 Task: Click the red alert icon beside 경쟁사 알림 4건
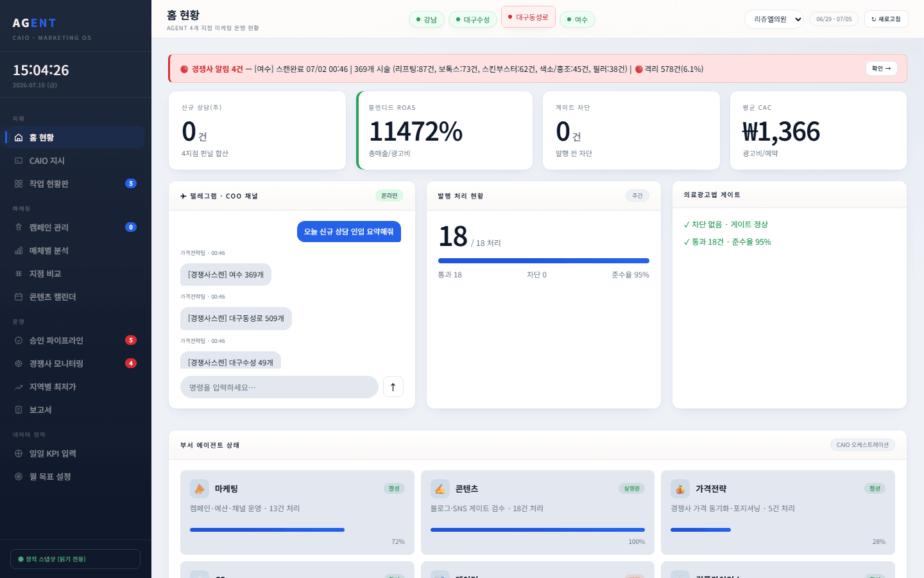tap(184, 69)
